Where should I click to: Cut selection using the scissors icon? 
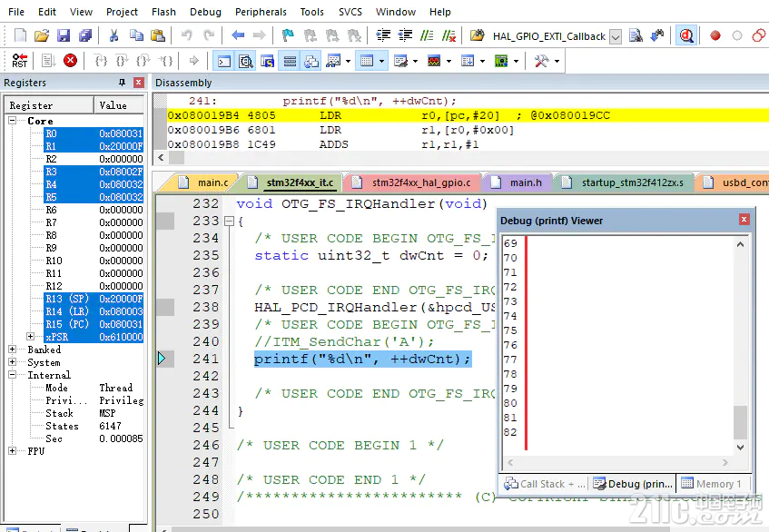pyautogui.click(x=113, y=35)
